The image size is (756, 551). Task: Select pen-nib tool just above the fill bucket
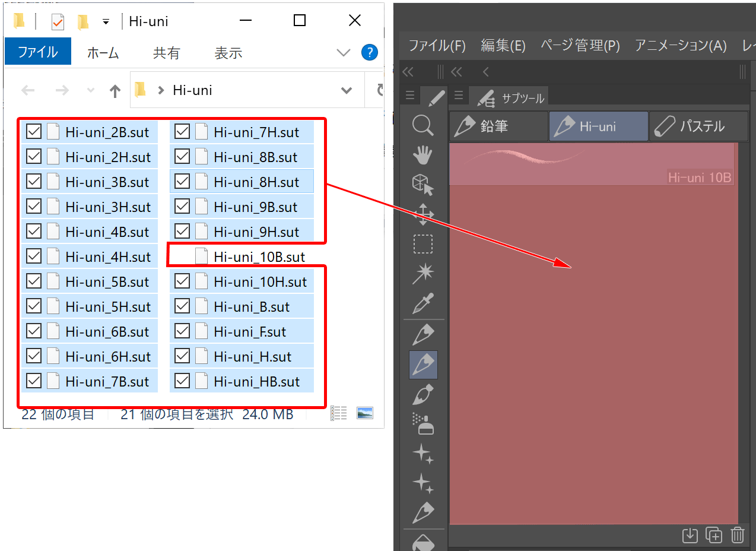[423, 512]
